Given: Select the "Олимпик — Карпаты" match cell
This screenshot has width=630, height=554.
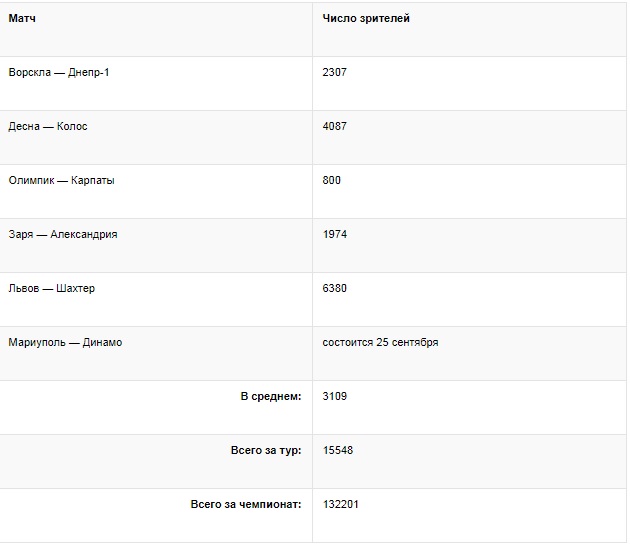Looking at the screenshot, I should click(x=61, y=181).
